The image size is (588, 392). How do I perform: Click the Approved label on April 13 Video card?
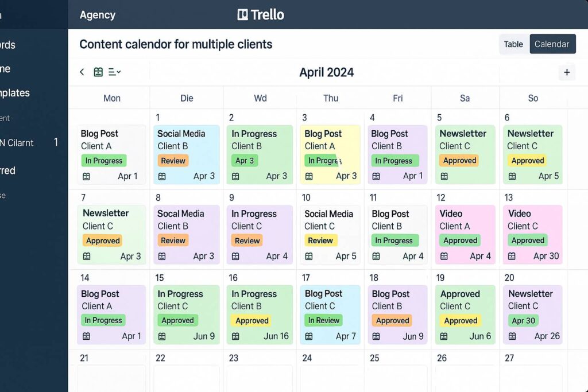[528, 240]
